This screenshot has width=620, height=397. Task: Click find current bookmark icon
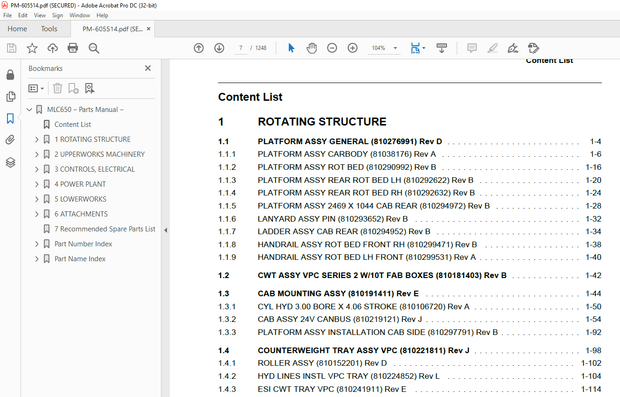click(89, 88)
